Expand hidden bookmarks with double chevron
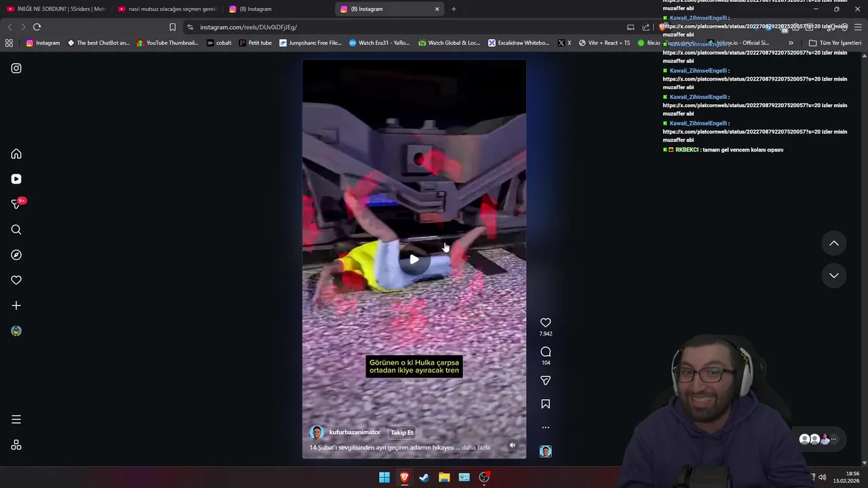 [791, 43]
